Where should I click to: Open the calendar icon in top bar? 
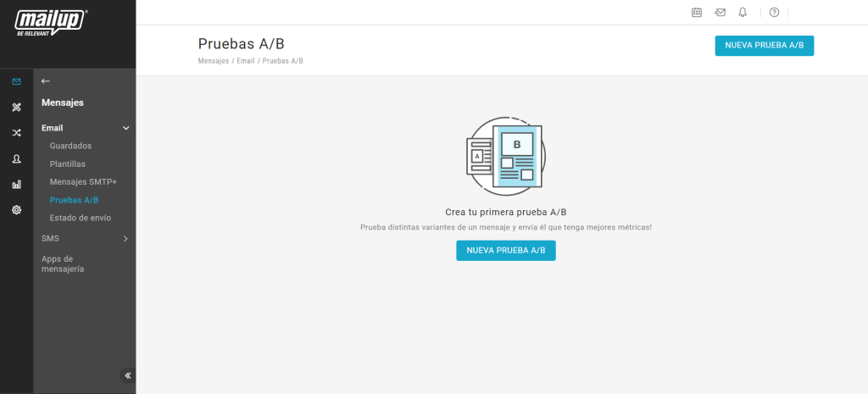pos(697,12)
